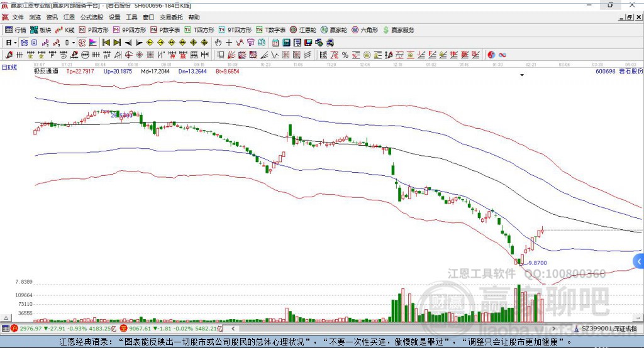Select the red pencil drawing tool
This screenshot has width=644, height=348.
coord(9,55)
